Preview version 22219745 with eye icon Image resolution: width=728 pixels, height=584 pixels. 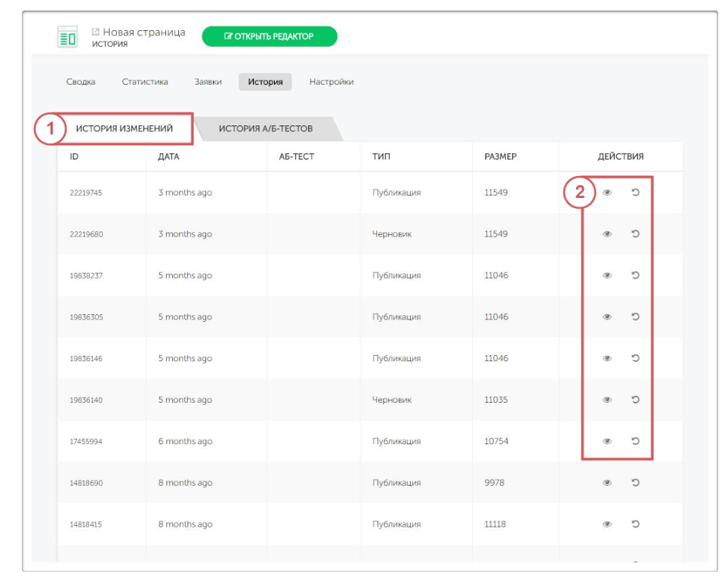(x=607, y=193)
